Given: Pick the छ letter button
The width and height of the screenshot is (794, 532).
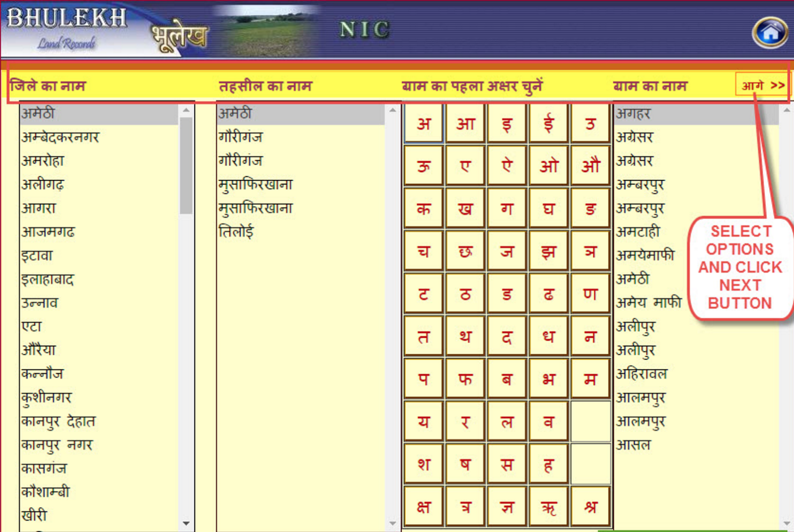Looking at the screenshot, I should [x=465, y=251].
